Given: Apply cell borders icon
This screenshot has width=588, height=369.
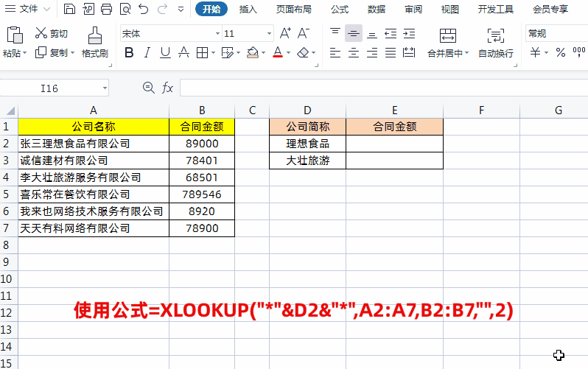Looking at the screenshot, I should coord(202,53).
